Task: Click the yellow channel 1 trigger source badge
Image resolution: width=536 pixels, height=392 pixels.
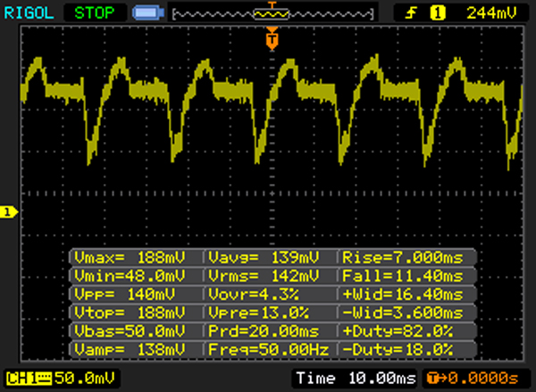Action: (438, 13)
